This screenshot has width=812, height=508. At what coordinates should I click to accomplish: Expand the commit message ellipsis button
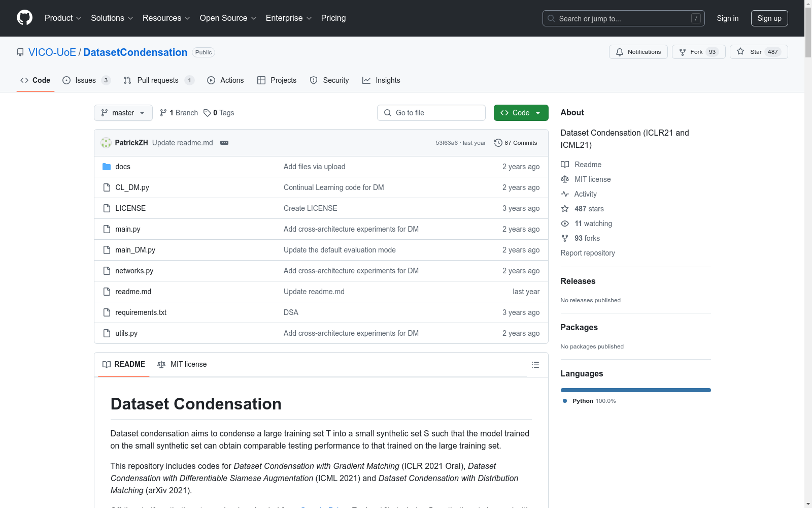(224, 143)
